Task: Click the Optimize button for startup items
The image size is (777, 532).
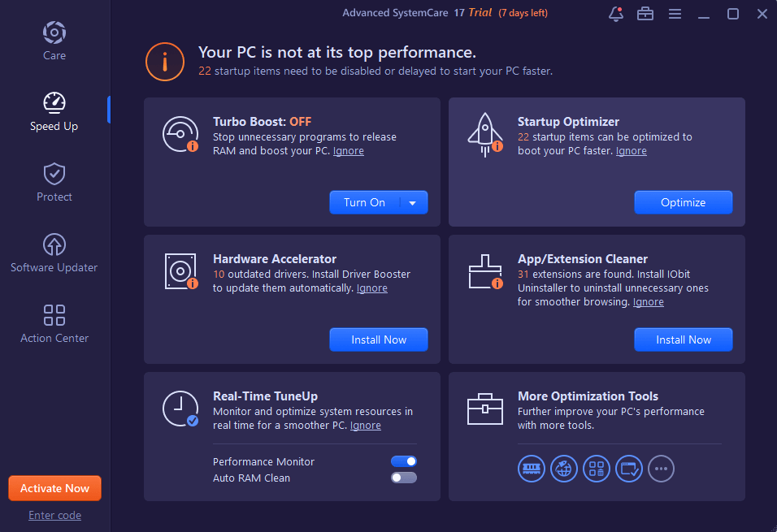Action: (684, 202)
